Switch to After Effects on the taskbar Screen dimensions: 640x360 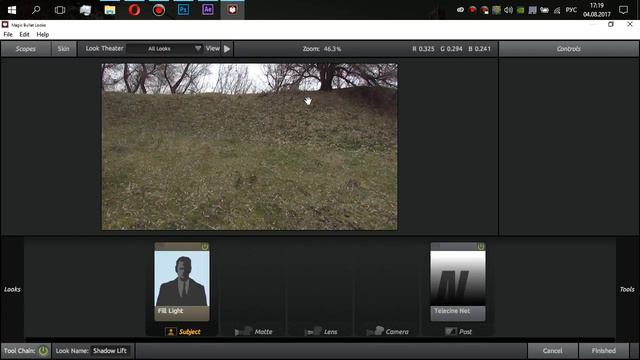click(208, 9)
